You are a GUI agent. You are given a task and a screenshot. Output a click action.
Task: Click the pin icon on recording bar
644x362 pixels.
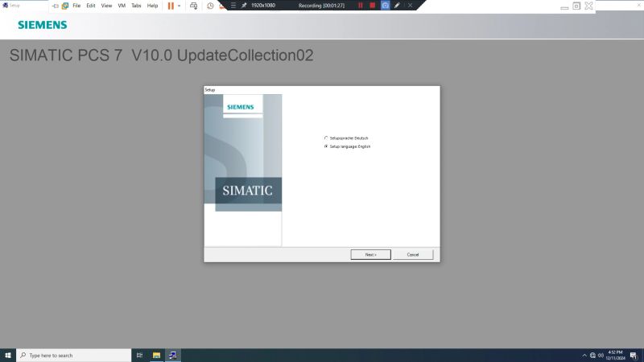[244, 6]
